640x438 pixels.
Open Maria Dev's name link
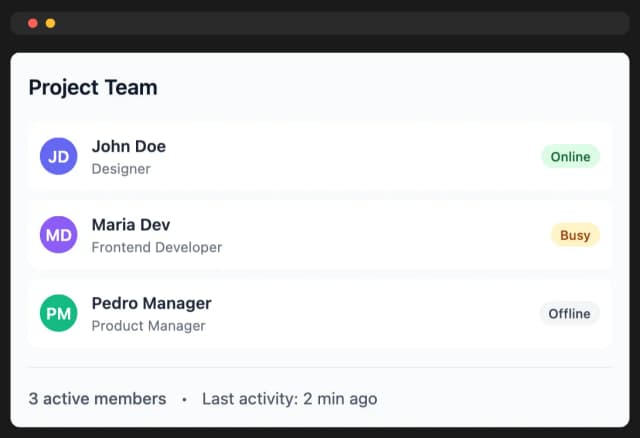(130, 224)
